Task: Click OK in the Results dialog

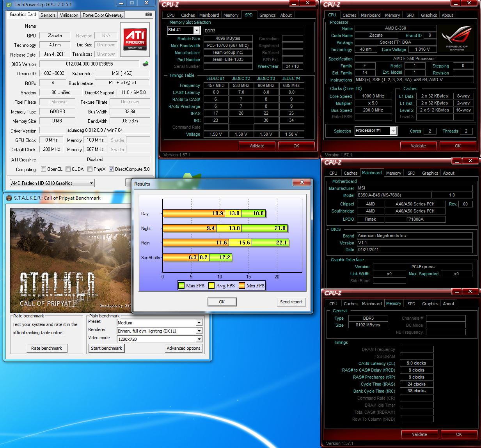Action: point(222,302)
